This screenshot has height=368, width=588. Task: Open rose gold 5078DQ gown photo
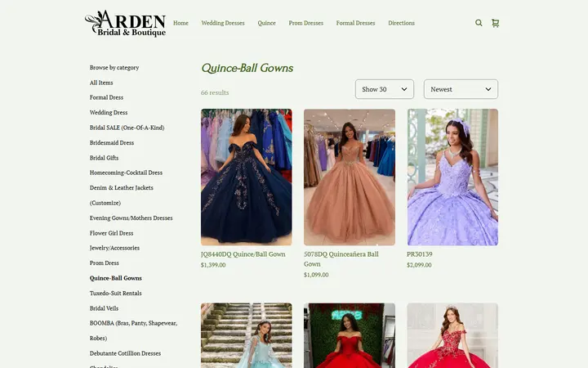(350, 177)
